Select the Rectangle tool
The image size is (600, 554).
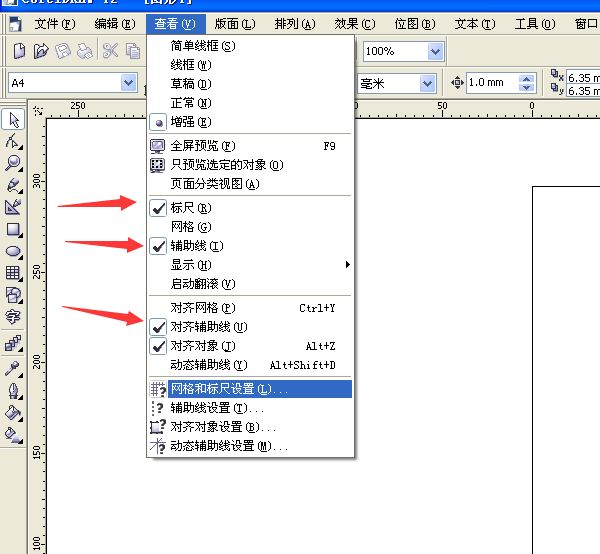point(13,229)
